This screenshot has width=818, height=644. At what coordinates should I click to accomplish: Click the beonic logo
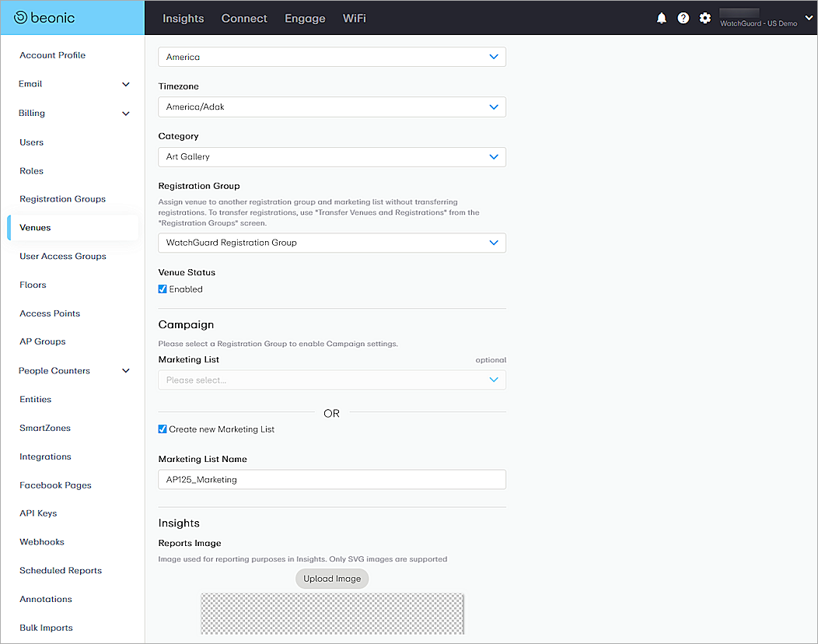click(48, 17)
